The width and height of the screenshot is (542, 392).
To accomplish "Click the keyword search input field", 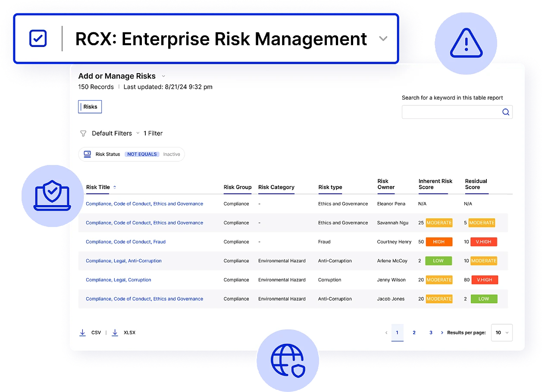I will [x=457, y=112].
